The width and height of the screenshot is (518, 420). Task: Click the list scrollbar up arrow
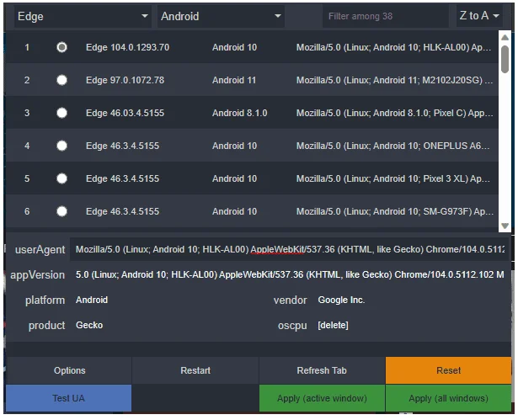(x=505, y=37)
